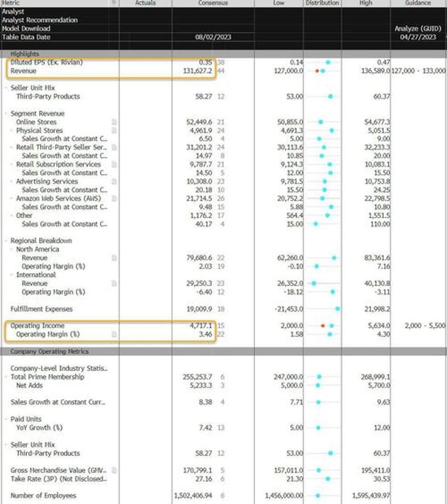The image size is (447, 504).
Task: Click the Revenue distribution consensus dot
Action: [323, 71]
